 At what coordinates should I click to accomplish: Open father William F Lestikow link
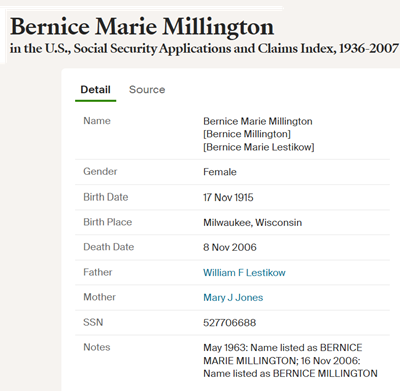(244, 273)
